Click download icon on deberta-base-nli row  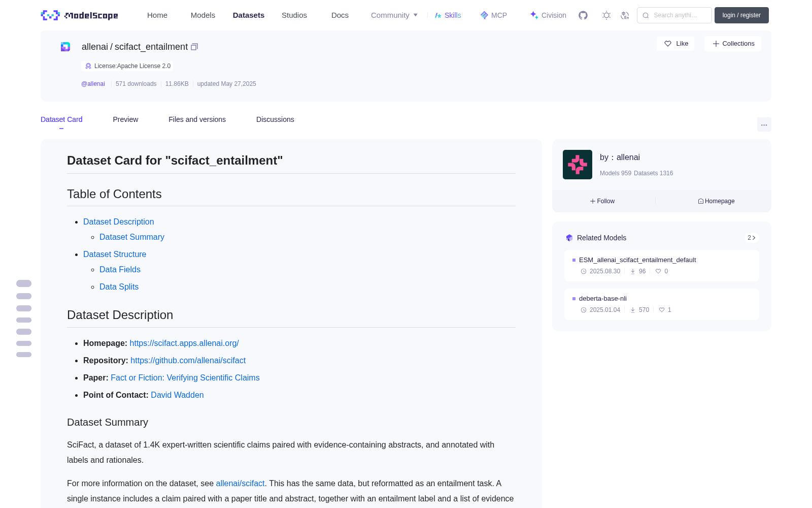point(633,310)
